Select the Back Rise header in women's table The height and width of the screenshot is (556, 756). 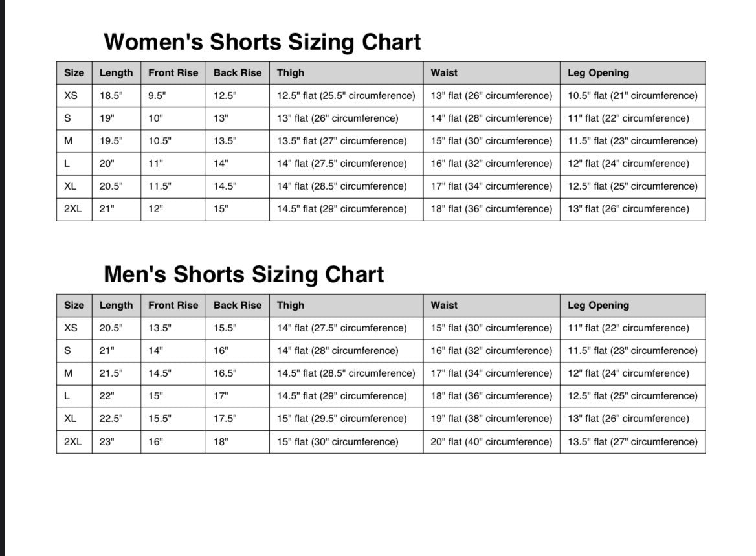pos(238,72)
